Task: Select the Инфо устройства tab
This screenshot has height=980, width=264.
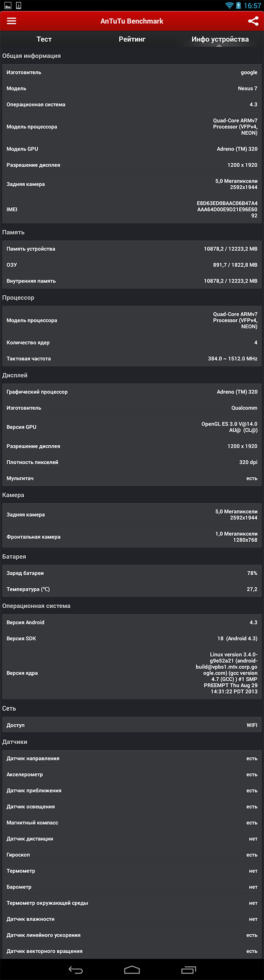Action: point(220,39)
